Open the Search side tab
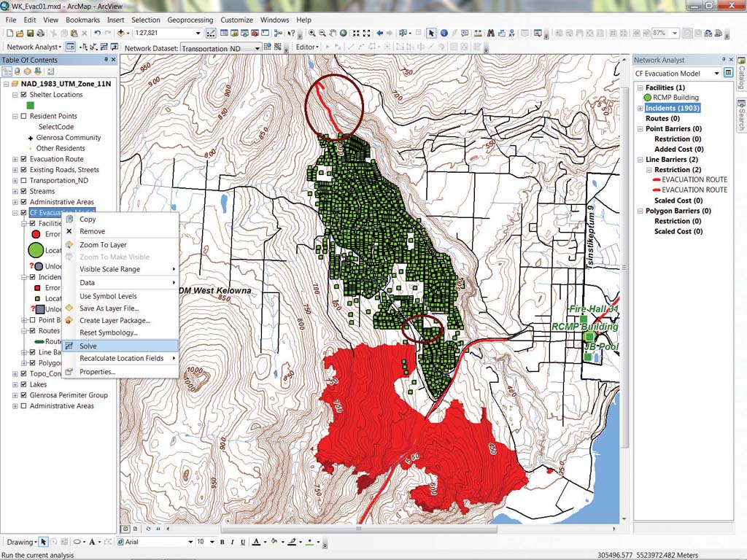This screenshot has width=747, height=560. (x=741, y=115)
